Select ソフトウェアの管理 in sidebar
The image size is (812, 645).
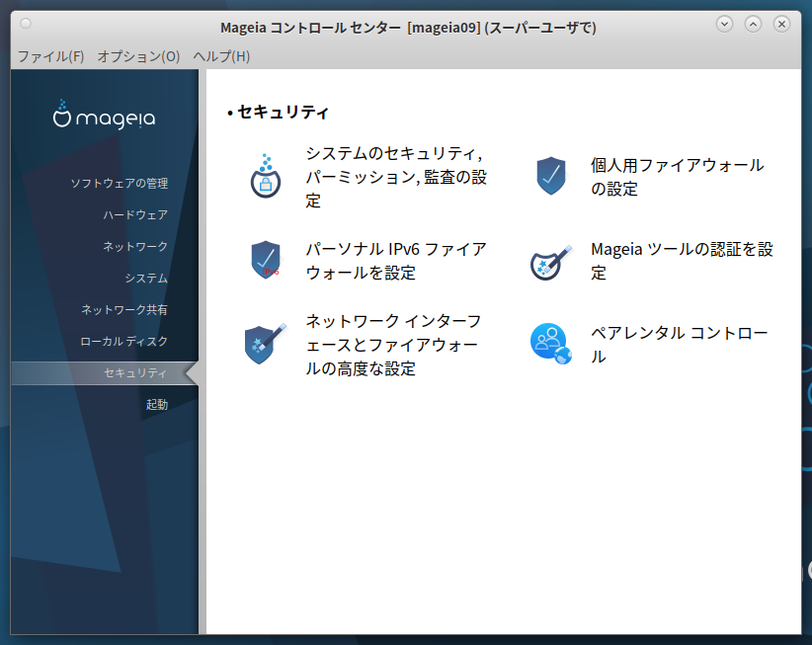click(120, 184)
